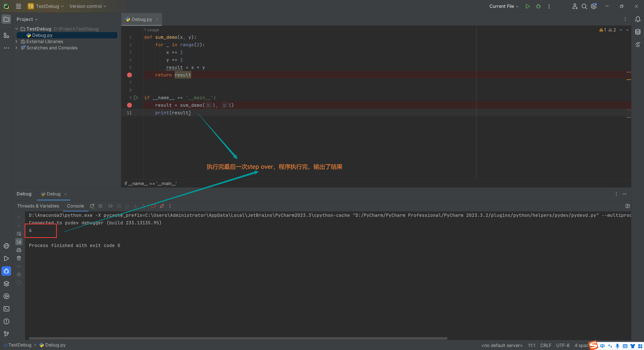Click the Step Into debug action icon

click(x=136, y=206)
